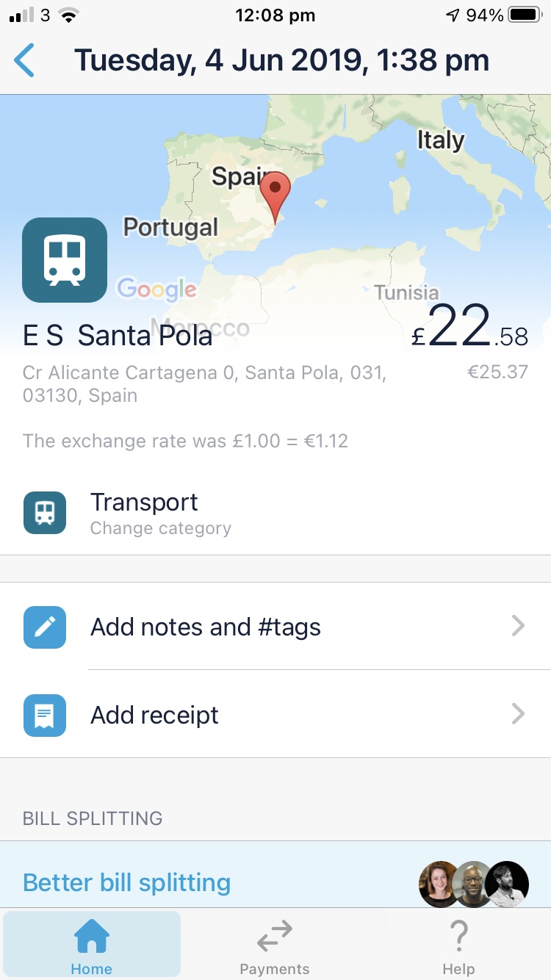551x980 pixels.
Task: Tap the bill splitting profile avatars
Action: coord(473,884)
